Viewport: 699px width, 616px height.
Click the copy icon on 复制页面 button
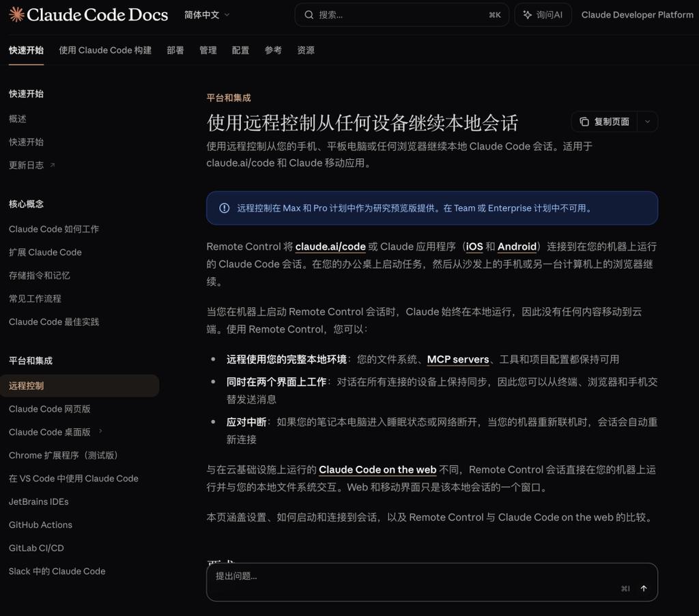(584, 121)
